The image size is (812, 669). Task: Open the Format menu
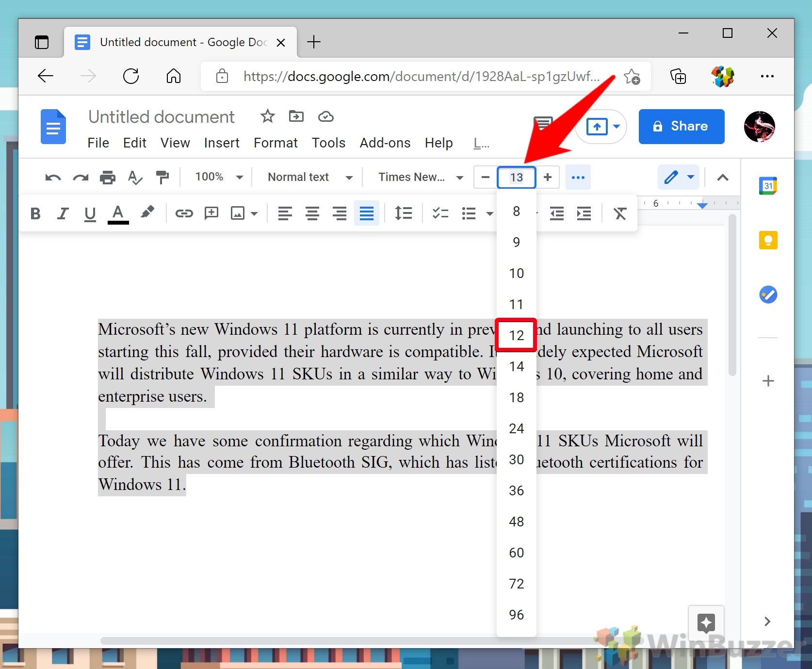276,143
